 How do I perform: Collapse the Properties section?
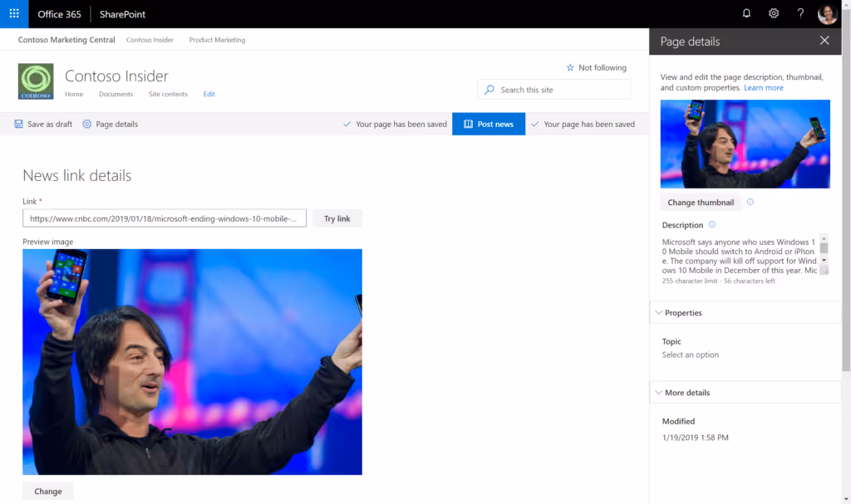pyautogui.click(x=658, y=312)
